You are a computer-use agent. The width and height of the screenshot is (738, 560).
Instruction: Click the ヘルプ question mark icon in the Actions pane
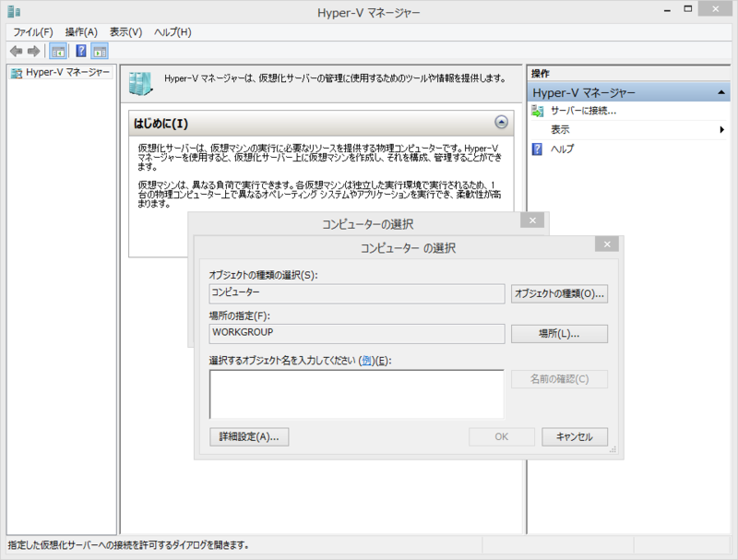[536, 149]
